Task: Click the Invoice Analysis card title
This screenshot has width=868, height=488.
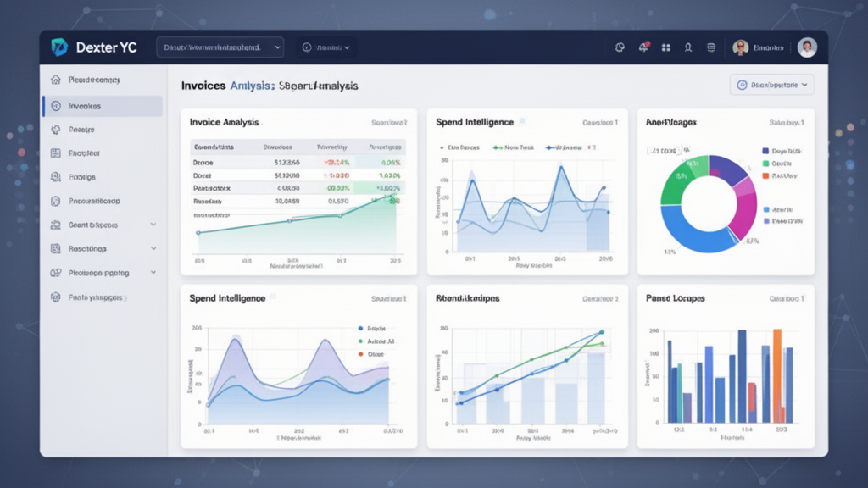Action: [224, 122]
